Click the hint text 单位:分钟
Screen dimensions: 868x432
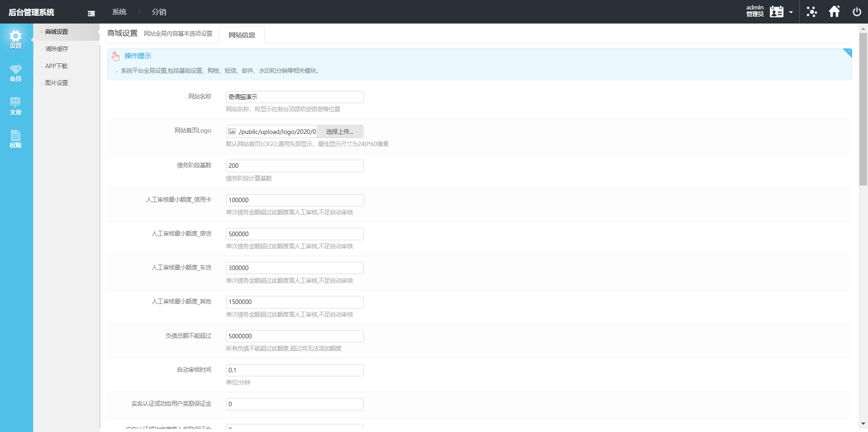(x=238, y=382)
